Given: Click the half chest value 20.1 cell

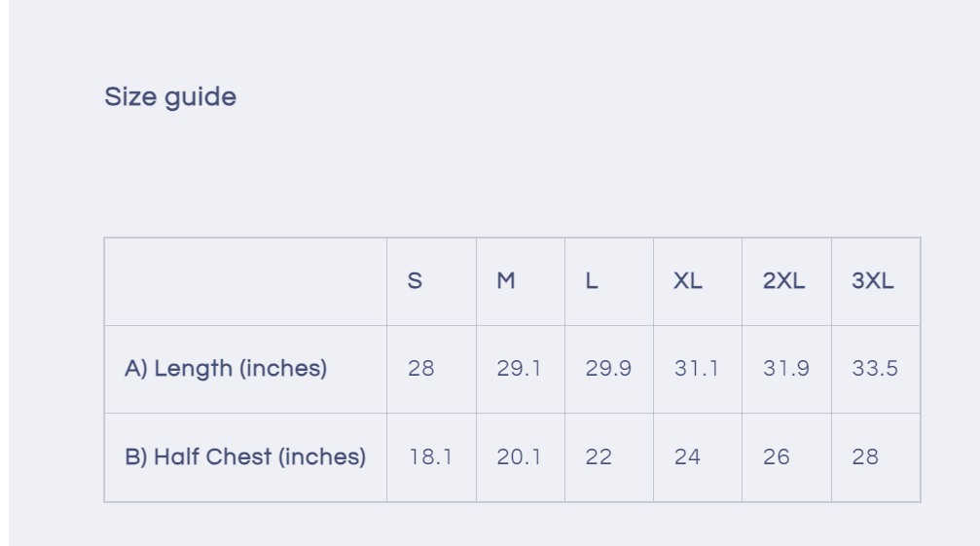Looking at the screenshot, I should click(519, 456).
